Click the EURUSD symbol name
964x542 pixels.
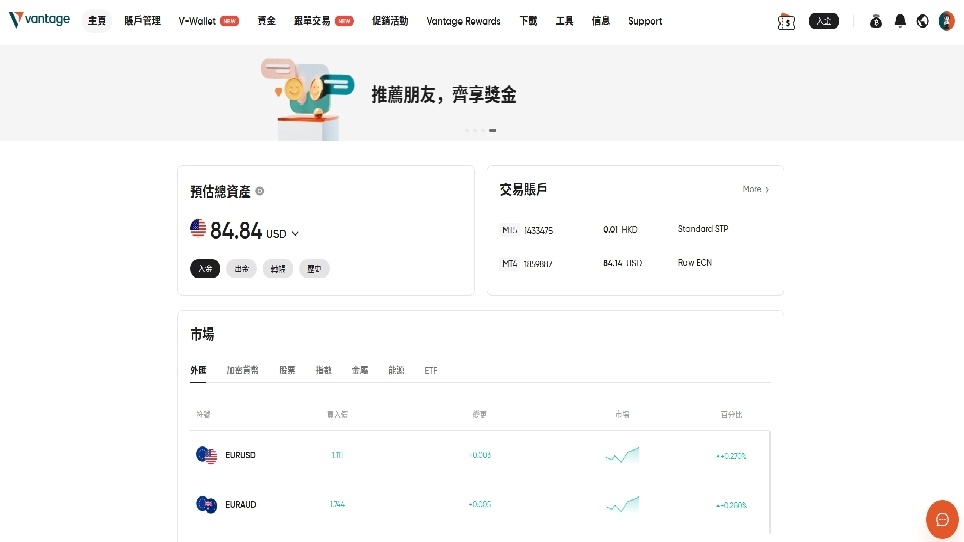pos(240,455)
